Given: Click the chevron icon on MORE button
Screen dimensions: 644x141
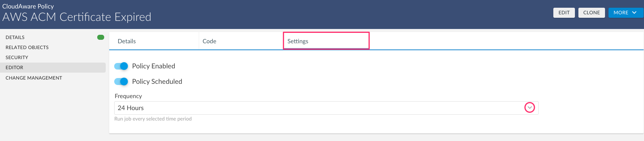Looking at the screenshot, I should [x=634, y=13].
